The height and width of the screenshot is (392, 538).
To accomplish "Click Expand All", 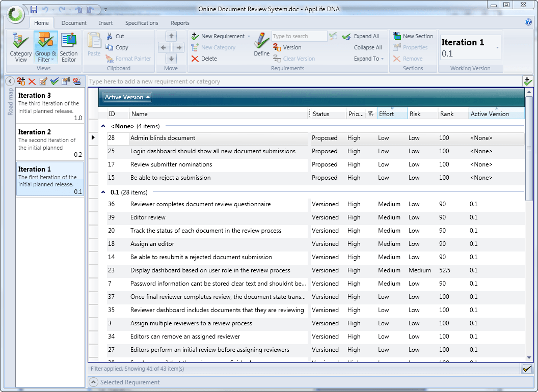I will coord(366,36).
